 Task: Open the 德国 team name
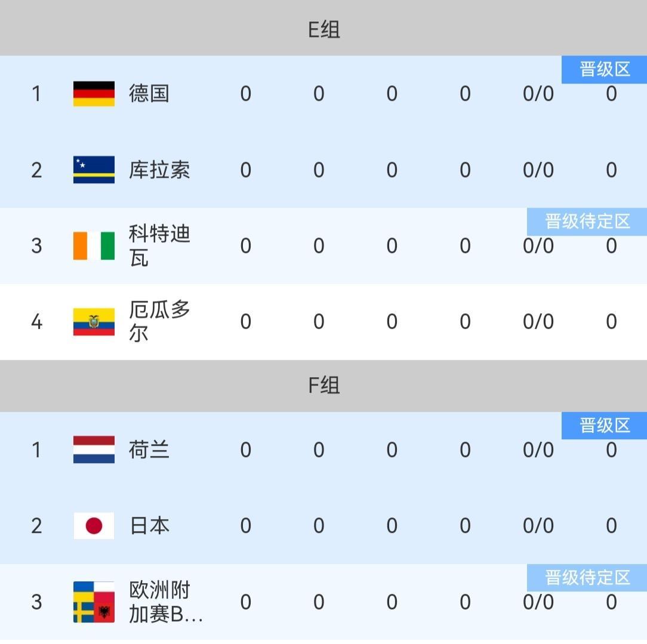click(149, 94)
